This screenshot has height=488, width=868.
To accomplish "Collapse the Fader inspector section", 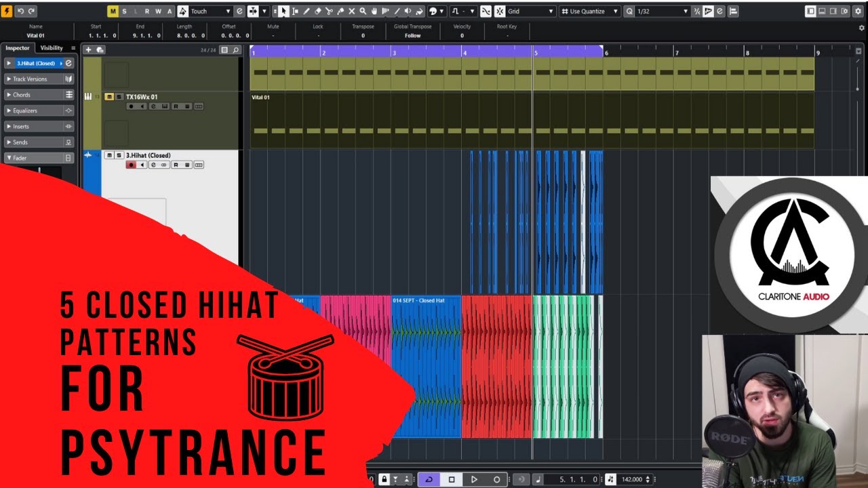I will (x=39, y=158).
